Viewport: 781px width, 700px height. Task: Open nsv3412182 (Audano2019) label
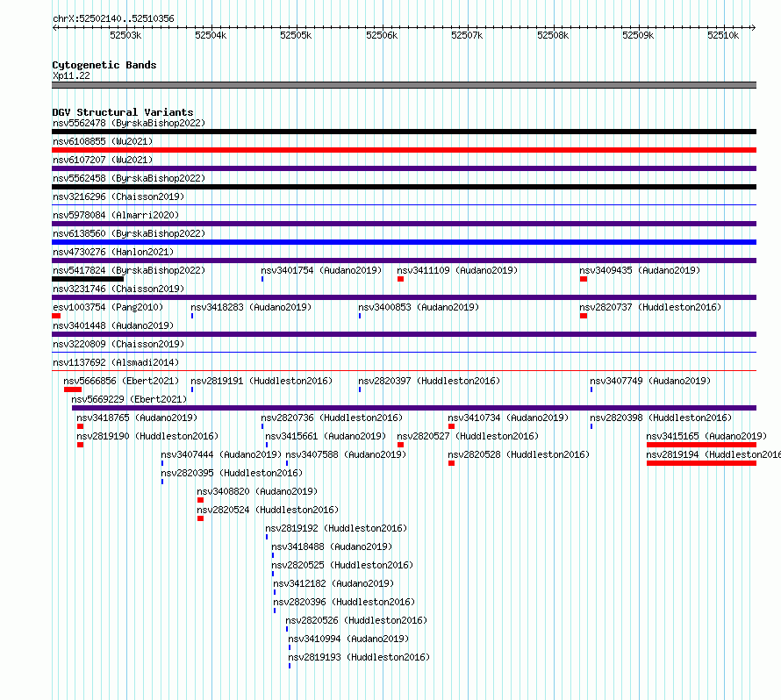tap(333, 583)
